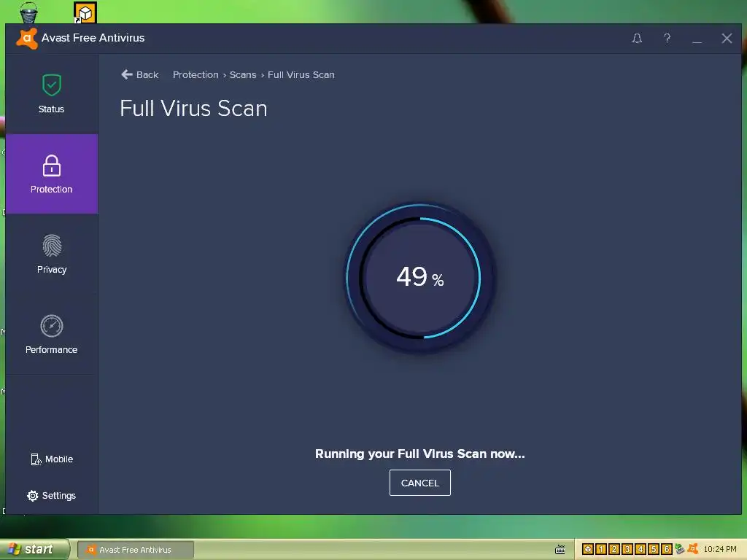
Task: Open help via question mark icon
Action: (x=667, y=38)
